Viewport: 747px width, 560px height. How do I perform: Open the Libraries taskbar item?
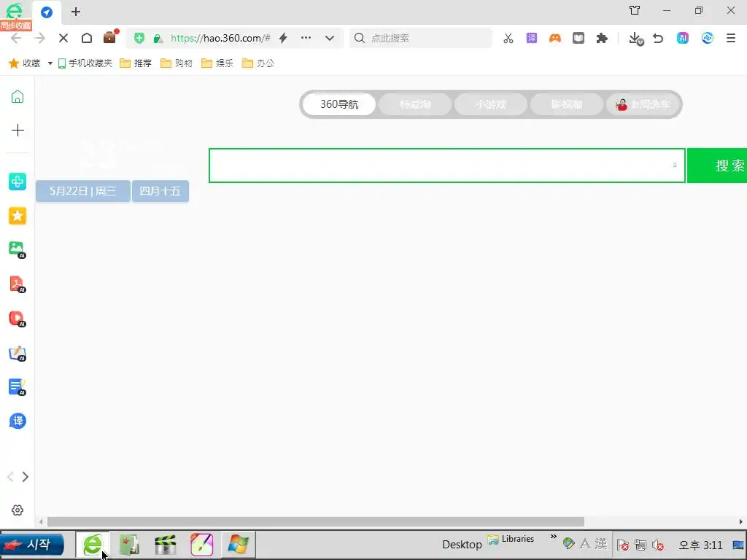tap(511, 540)
